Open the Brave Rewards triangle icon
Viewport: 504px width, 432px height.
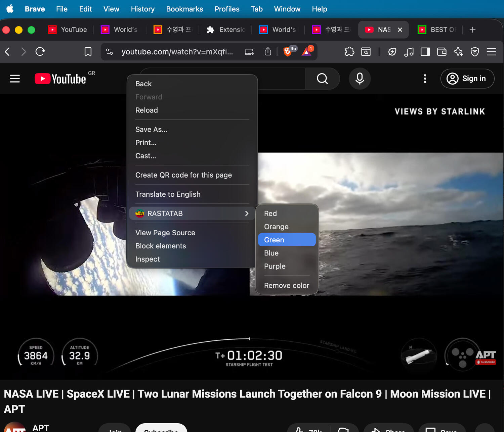pos(306,52)
